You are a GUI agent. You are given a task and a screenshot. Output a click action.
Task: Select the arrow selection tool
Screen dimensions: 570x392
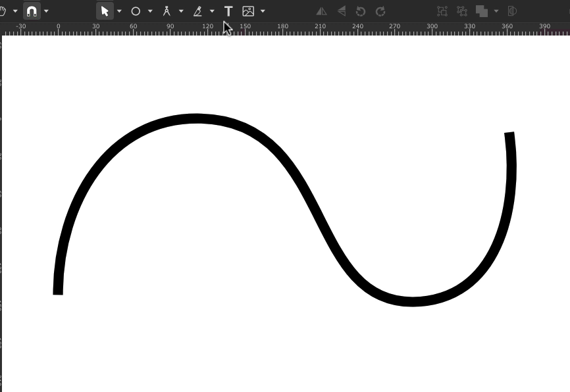(105, 11)
